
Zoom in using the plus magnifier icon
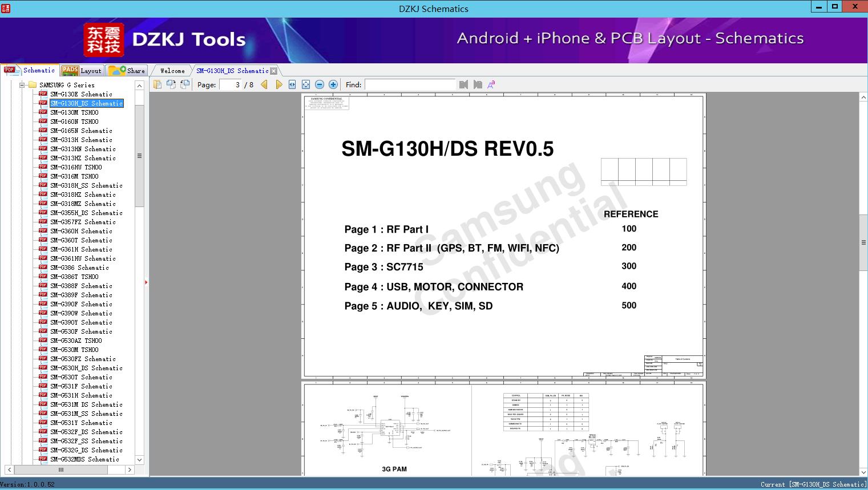point(333,84)
